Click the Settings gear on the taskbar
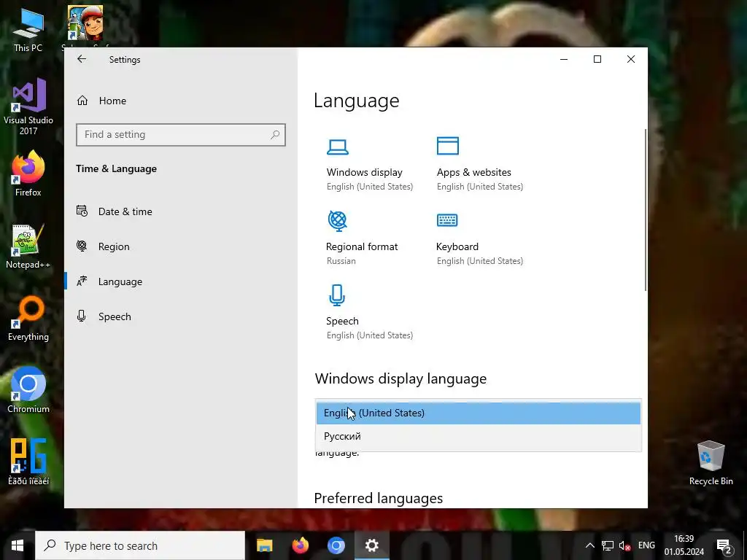747x560 pixels. coord(371,545)
